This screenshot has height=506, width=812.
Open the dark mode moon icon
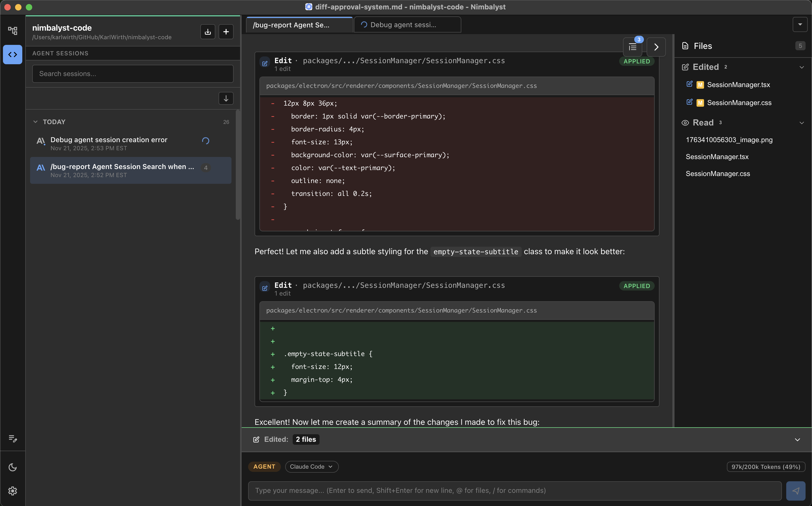(12, 467)
